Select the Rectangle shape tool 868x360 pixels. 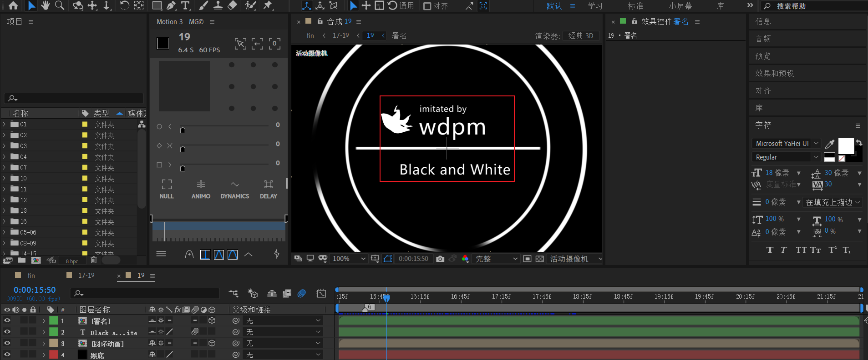click(x=157, y=5)
